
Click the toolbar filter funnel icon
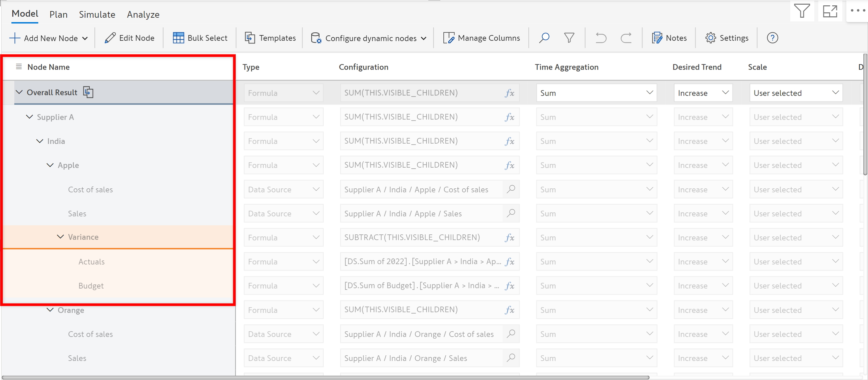[569, 38]
